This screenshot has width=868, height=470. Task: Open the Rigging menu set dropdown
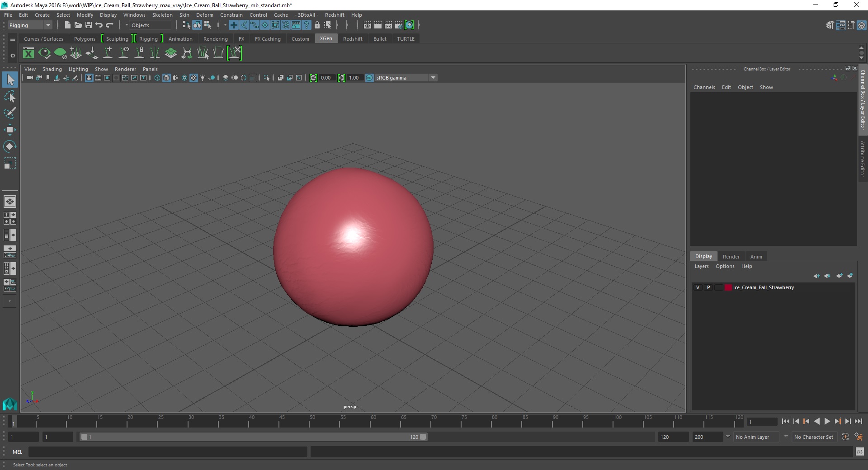click(30, 25)
